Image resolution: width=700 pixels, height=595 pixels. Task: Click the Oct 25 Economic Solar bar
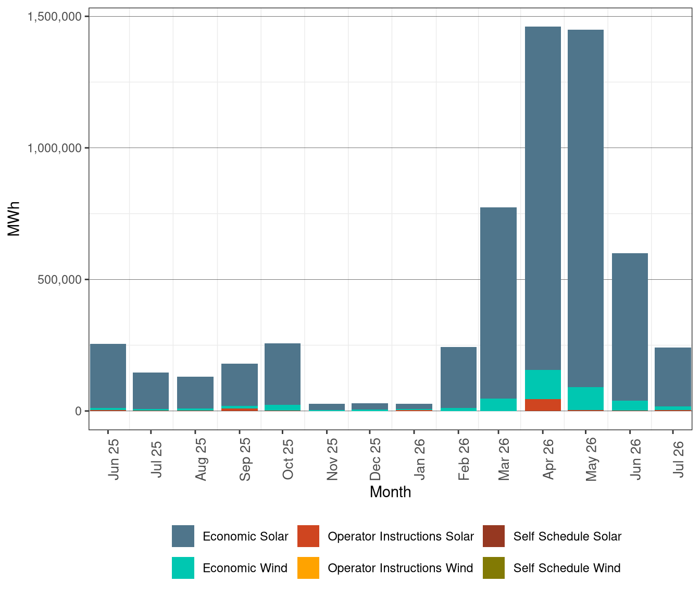tap(282, 374)
